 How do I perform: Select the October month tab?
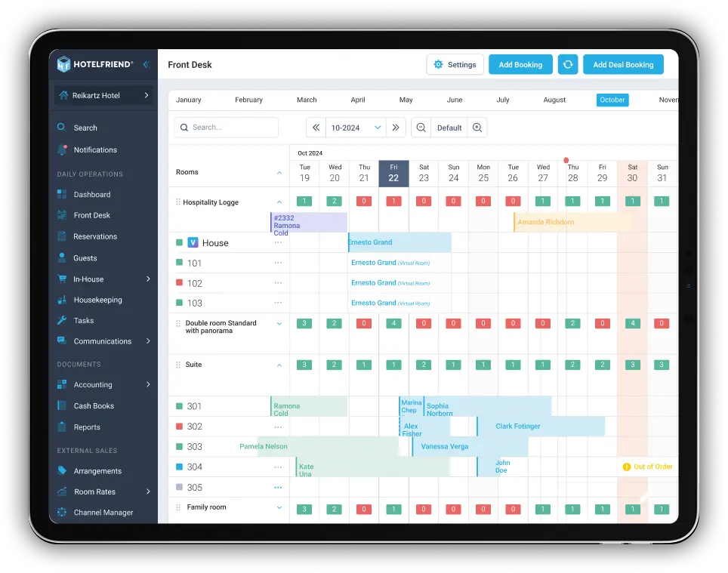pyautogui.click(x=612, y=100)
